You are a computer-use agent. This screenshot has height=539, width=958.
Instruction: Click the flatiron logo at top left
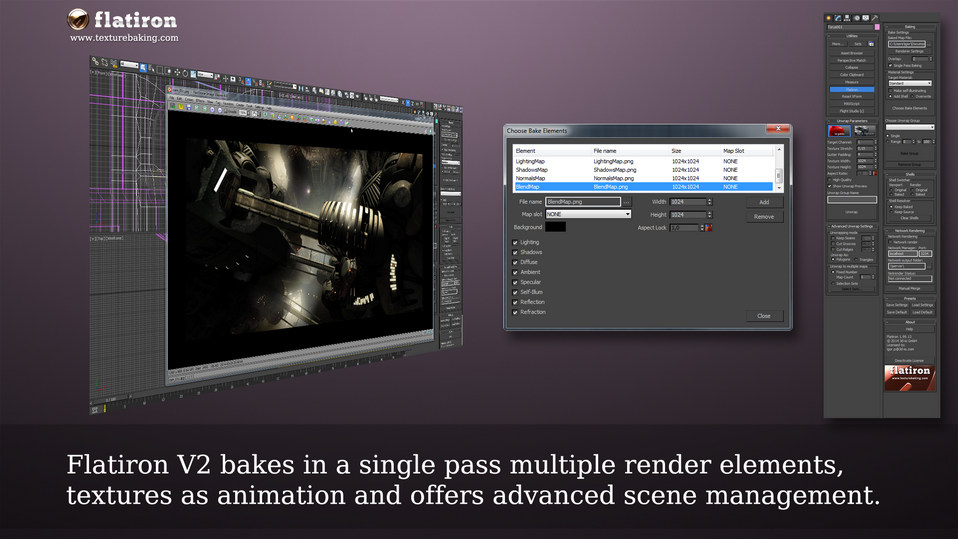pyautogui.click(x=122, y=20)
